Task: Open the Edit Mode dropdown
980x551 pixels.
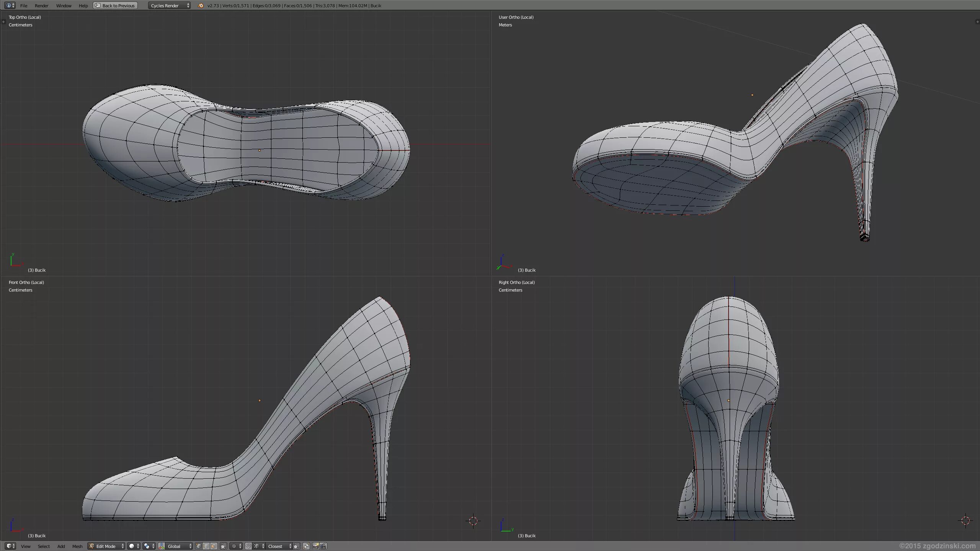Action: [106, 546]
